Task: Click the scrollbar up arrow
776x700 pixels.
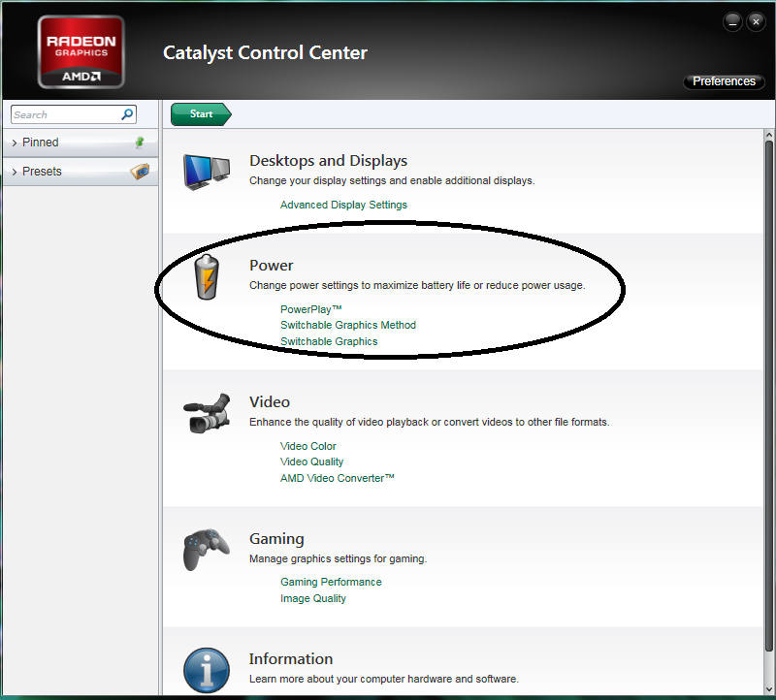Action: [x=768, y=135]
